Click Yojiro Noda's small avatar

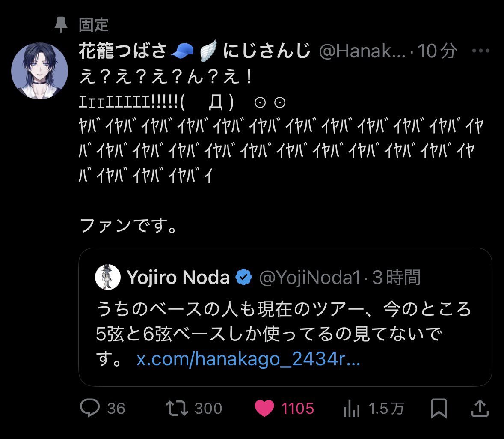[x=107, y=277]
